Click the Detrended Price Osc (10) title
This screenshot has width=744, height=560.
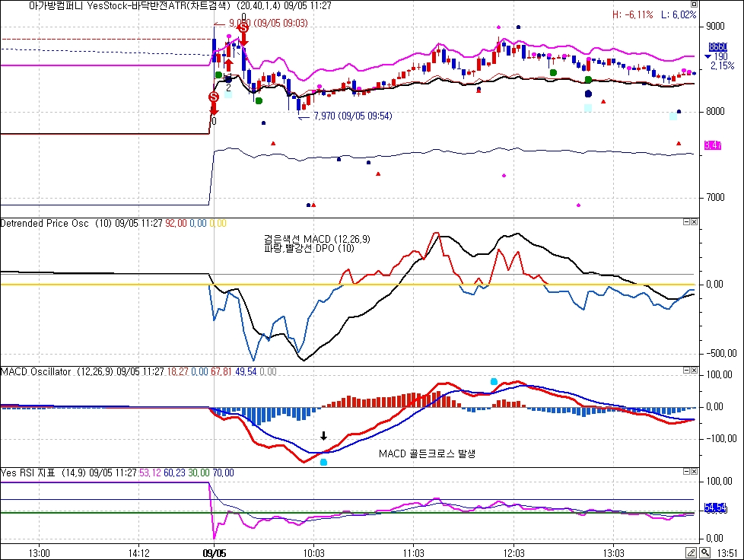(56, 223)
